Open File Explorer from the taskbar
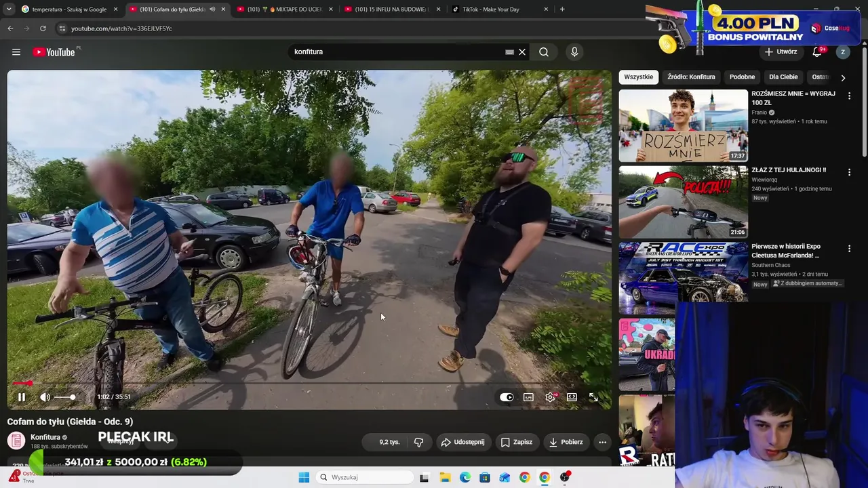The width and height of the screenshot is (868, 488). [445, 477]
